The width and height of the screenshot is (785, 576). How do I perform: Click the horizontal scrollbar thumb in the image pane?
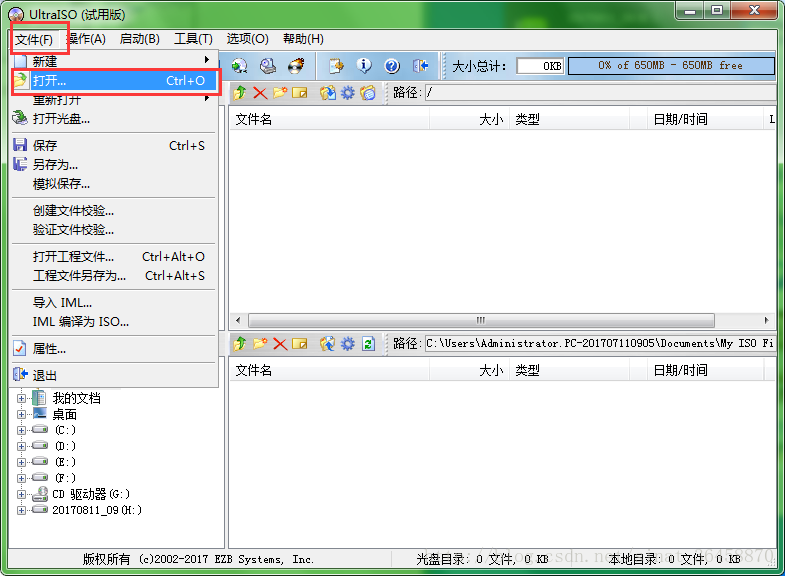tap(481, 320)
